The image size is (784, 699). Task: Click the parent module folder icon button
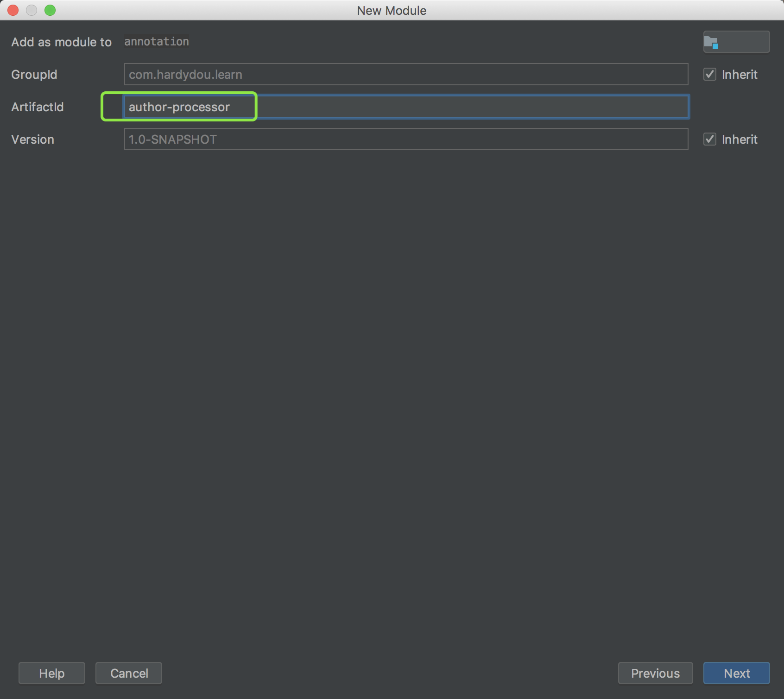tap(736, 42)
